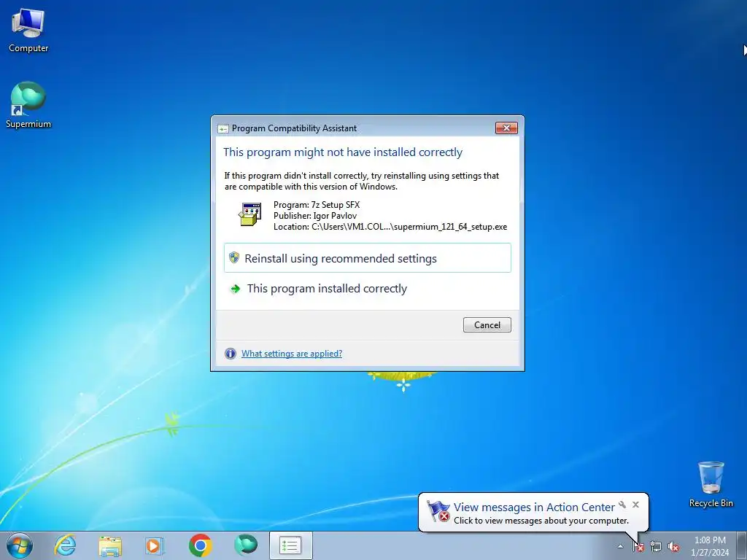Open Windows Media Player taskbar icon

coord(155,545)
